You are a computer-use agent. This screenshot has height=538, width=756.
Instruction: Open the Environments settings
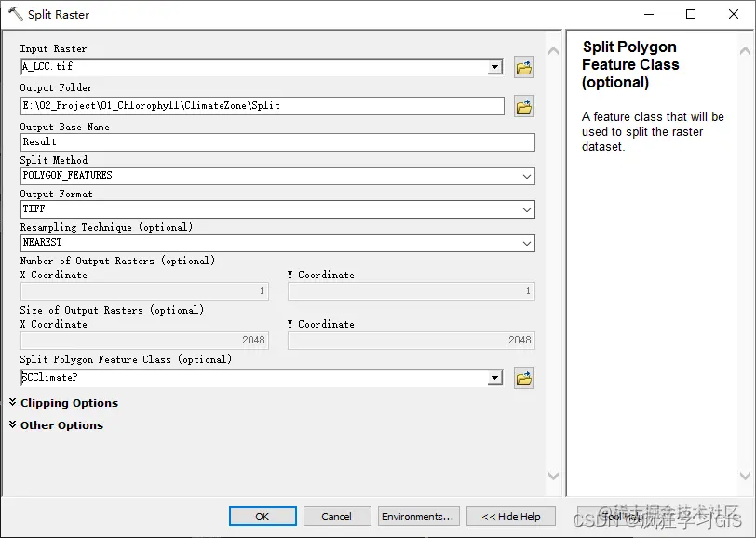point(419,517)
